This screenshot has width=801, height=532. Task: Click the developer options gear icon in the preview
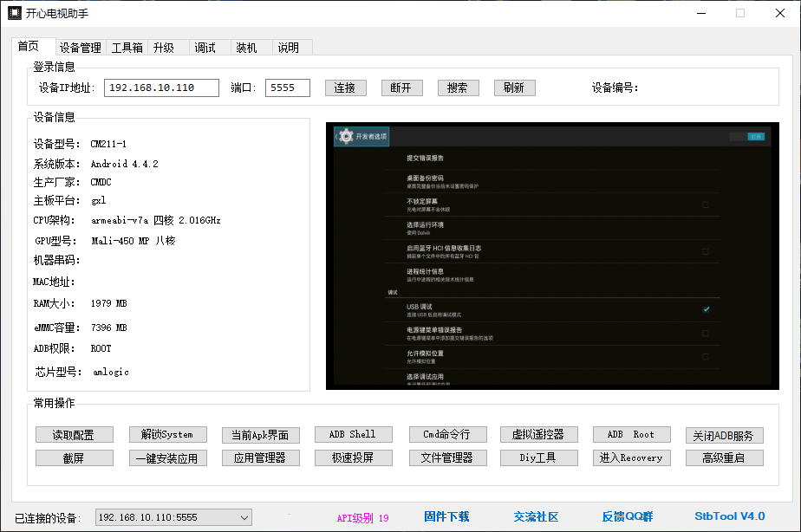pyautogui.click(x=347, y=136)
